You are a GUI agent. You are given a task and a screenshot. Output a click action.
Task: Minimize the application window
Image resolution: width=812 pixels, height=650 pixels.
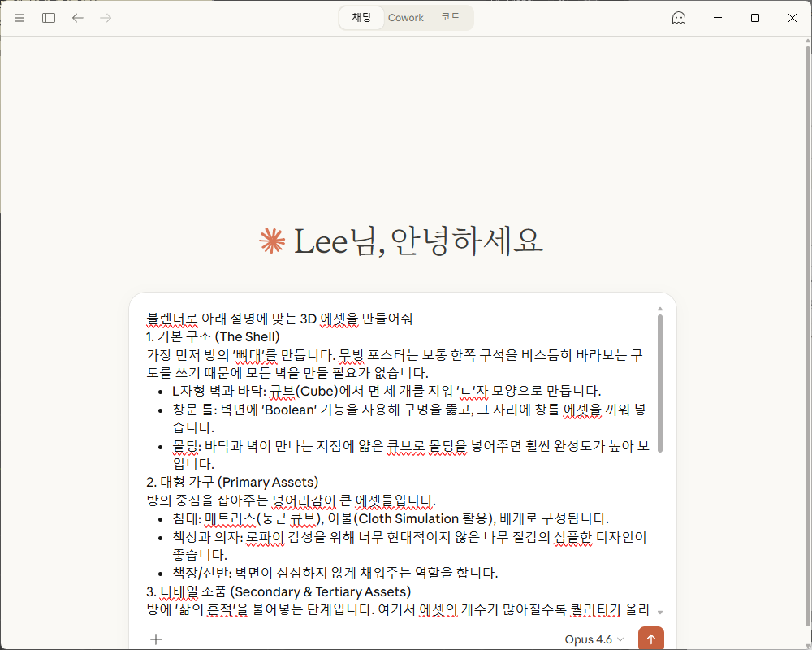click(718, 18)
